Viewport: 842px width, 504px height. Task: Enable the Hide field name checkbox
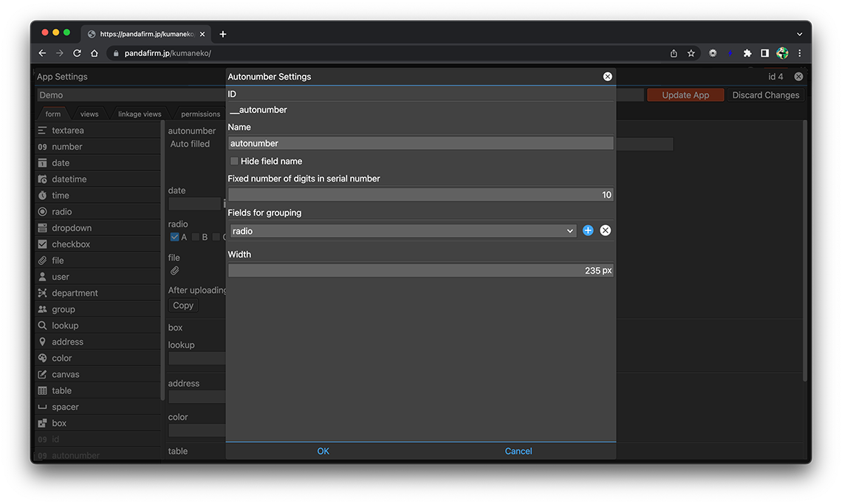(x=234, y=162)
